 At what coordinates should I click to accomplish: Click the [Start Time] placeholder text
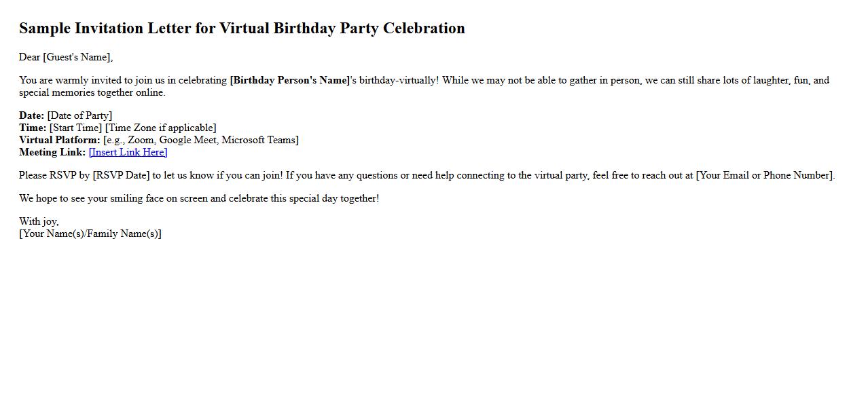[x=75, y=128]
